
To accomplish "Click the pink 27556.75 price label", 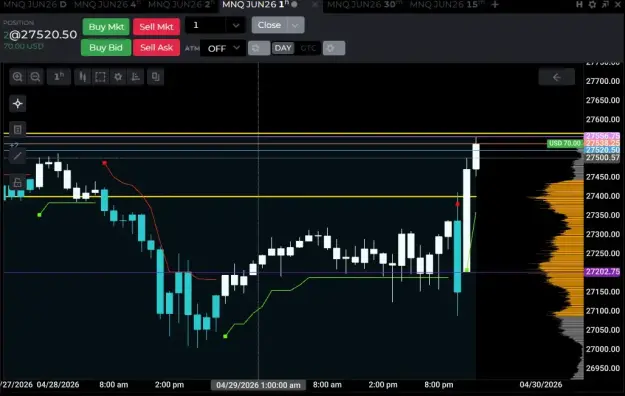I will [x=602, y=136].
